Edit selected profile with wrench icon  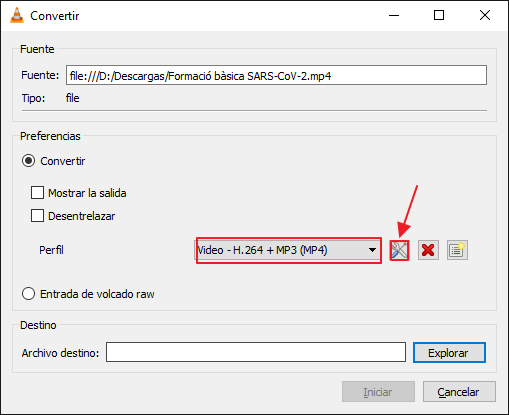pos(399,250)
